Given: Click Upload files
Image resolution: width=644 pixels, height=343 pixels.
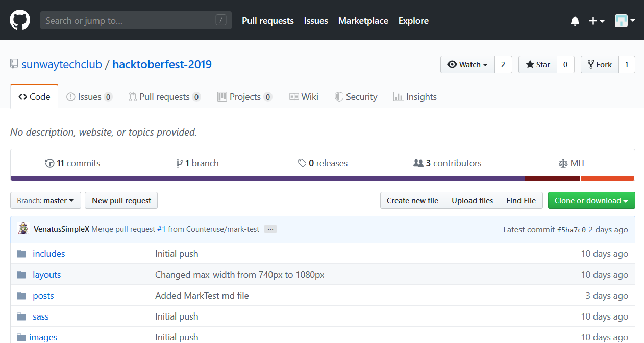Looking at the screenshot, I should coord(473,200).
